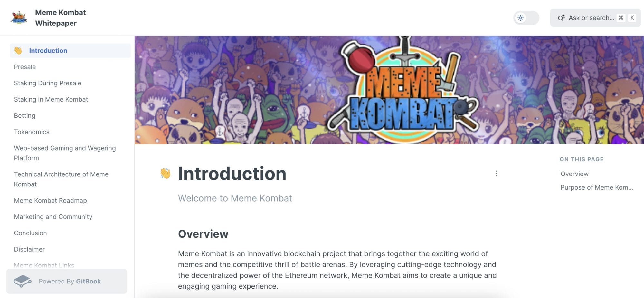Click the sidebar Introduction waving hand icon

click(x=18, y=51)
